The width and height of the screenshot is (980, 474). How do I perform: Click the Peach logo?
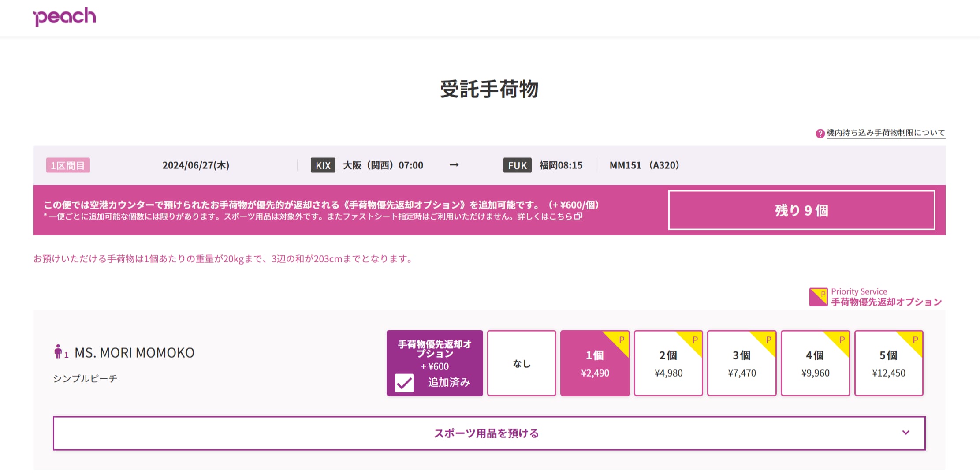click(64, 17)
